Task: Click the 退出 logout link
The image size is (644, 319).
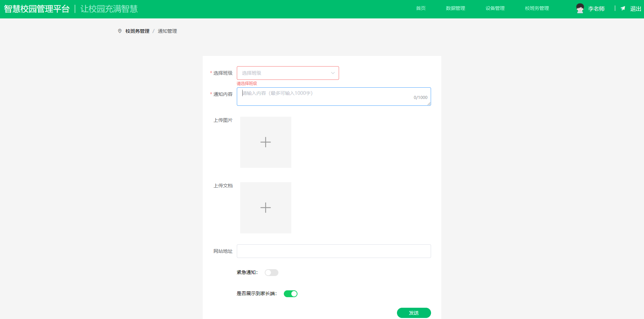Action: coord(635,9)
